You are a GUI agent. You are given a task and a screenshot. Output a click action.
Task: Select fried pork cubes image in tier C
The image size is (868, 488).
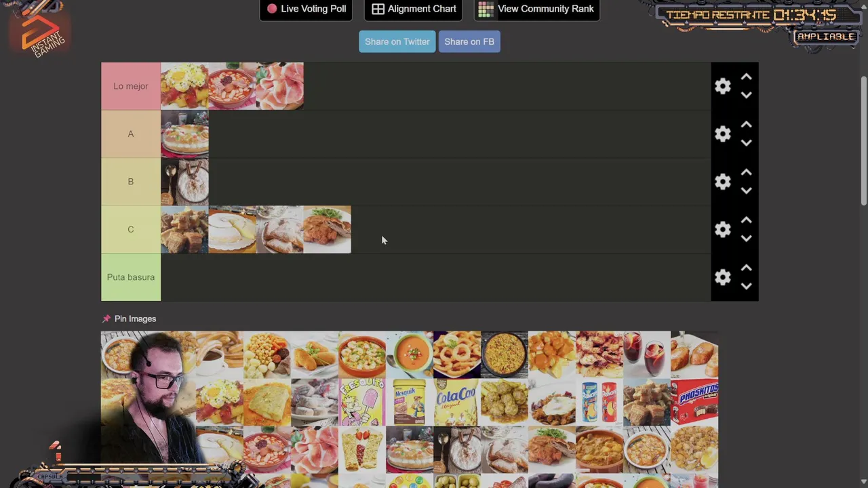pyautogui.click(x=184, y=230)
